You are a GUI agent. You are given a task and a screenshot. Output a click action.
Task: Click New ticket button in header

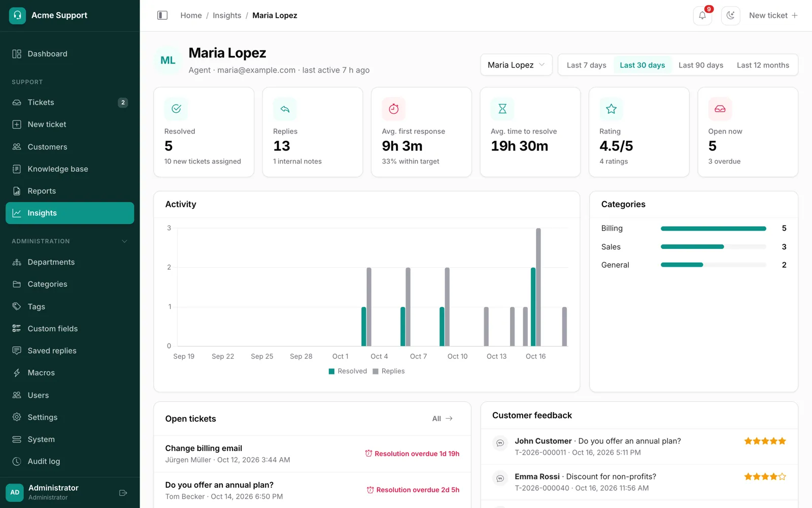coord(773,15)
